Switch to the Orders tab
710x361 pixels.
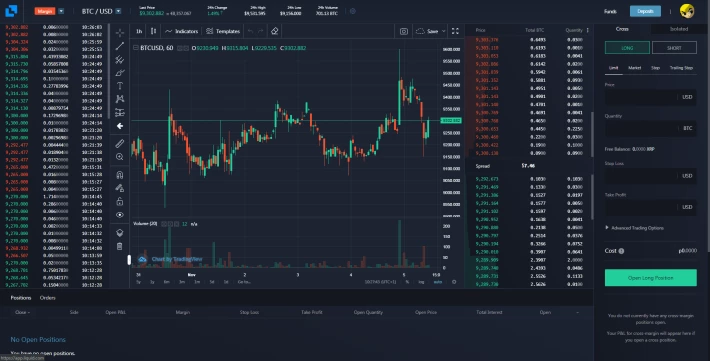(48, 298)
